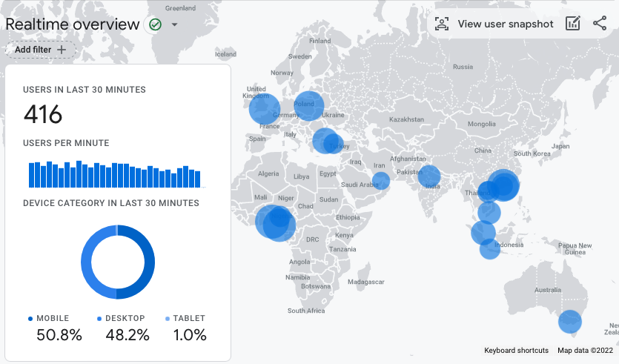Image resolution: width=619 pixels, height=364 pixels.
Task: Click the users per minute bar chart
Action: coord(114,174)
